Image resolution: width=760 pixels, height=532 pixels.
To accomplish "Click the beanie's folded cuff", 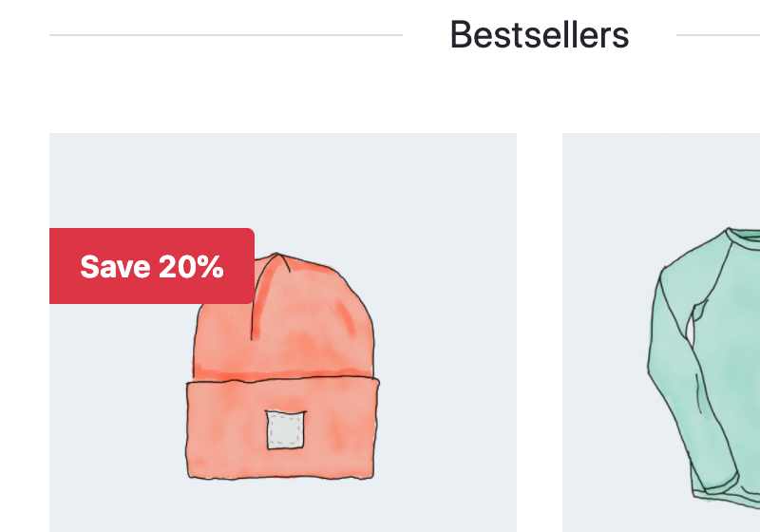I will [282, 428].
